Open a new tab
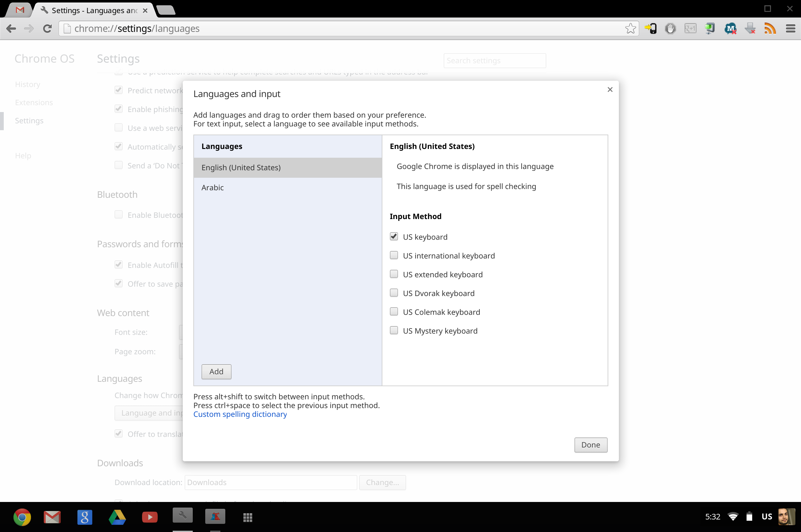Image resolution: width=801 pixels, height=532 pixels. (x=166, y=10)
